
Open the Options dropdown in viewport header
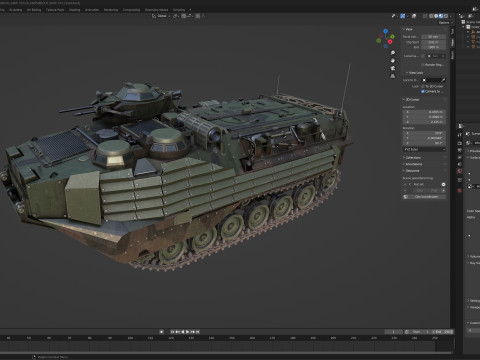[446, 23]
